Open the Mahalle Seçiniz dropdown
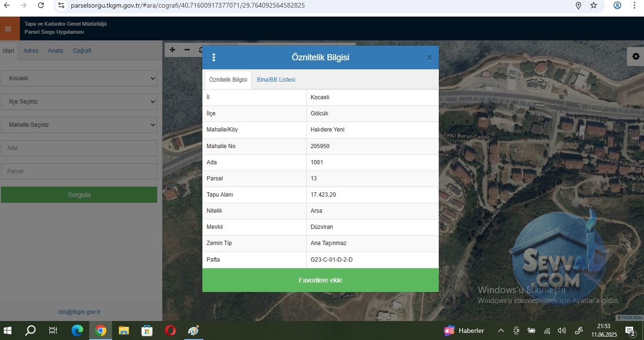 79,125
